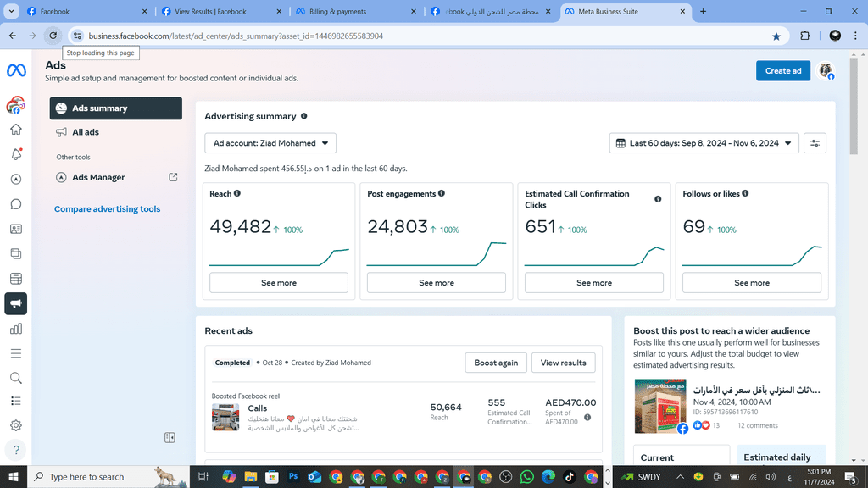Collapse the Ads navigation side panel
This screenshot has width=868, height=488.
[170, 438]
